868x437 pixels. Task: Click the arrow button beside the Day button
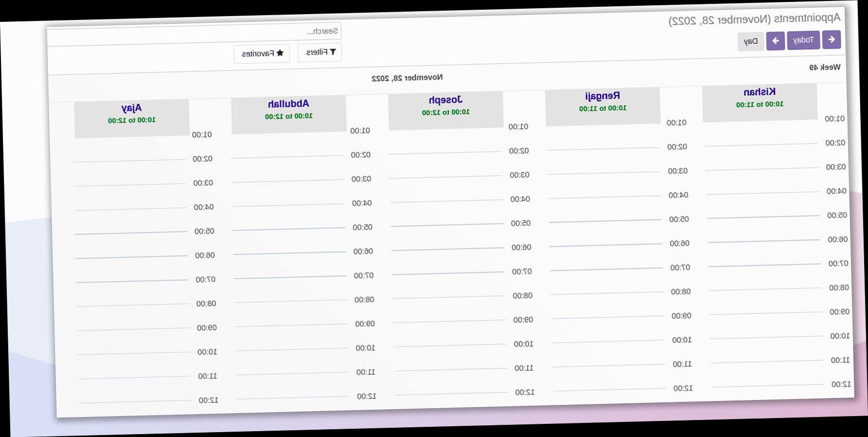[775, 41]
